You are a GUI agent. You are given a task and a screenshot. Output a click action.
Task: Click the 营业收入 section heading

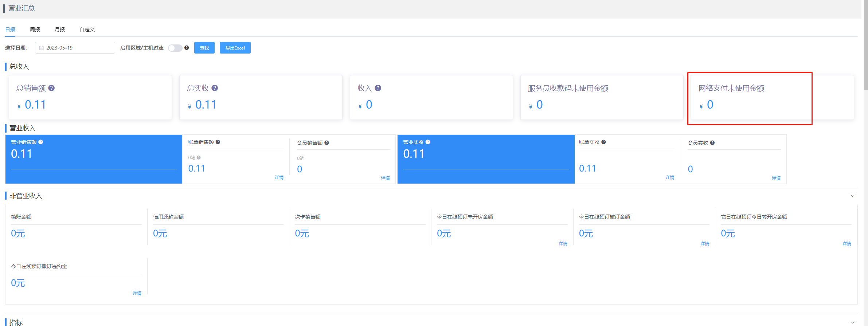pos(23,128)
